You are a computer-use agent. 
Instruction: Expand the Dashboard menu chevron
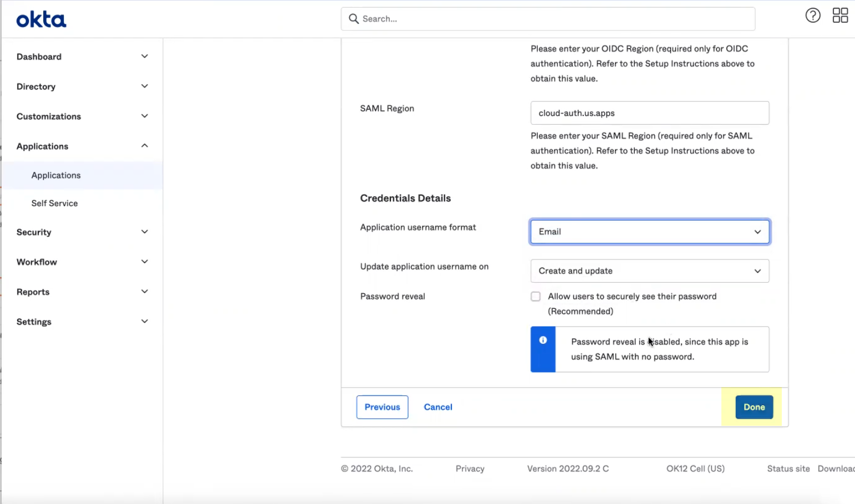[145, 57]
